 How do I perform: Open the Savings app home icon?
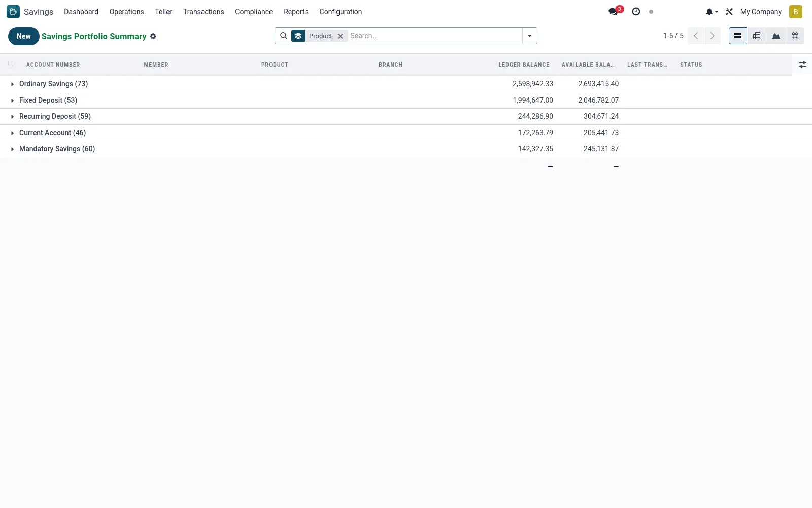tap(13, 11)
